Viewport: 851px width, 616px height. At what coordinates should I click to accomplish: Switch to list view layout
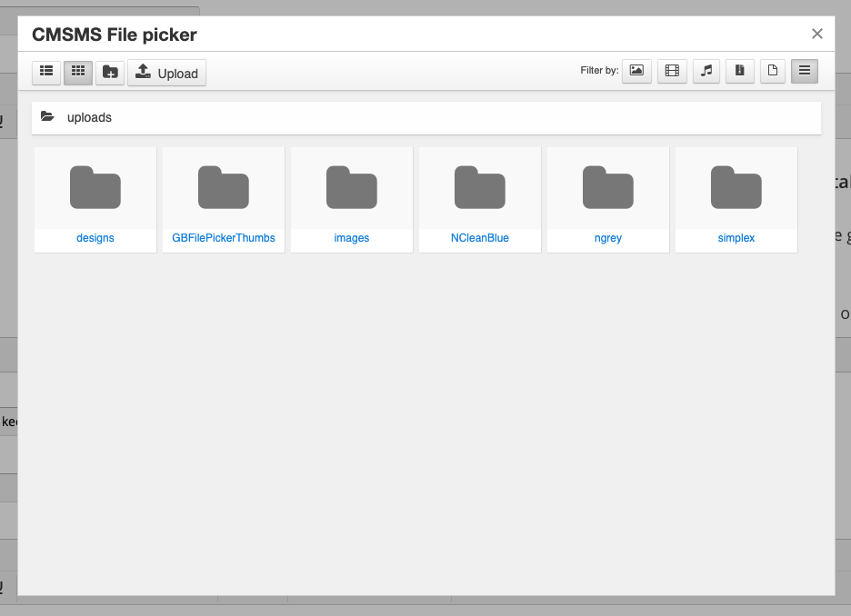46,72
